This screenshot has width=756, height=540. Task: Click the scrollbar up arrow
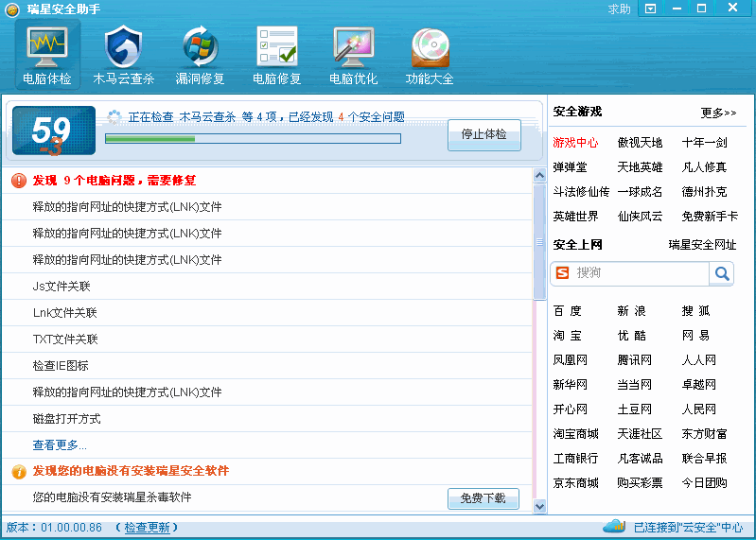pyautogui.click(x=539, y=175)
